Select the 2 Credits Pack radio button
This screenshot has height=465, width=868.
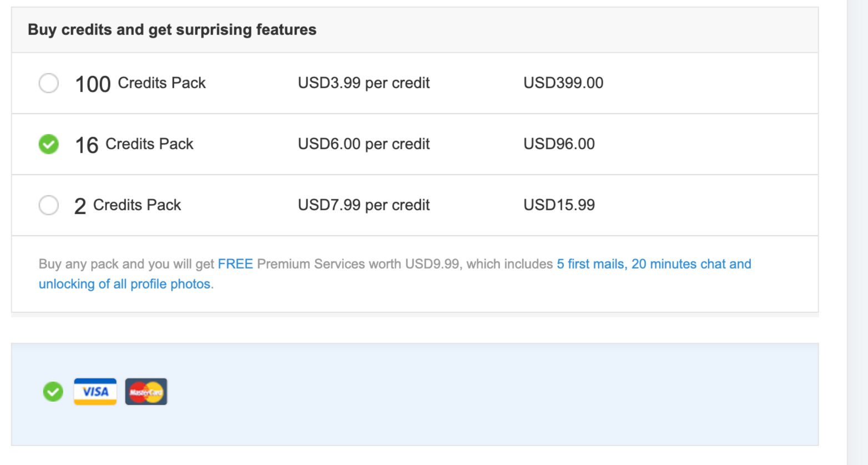tap(48, 205)
